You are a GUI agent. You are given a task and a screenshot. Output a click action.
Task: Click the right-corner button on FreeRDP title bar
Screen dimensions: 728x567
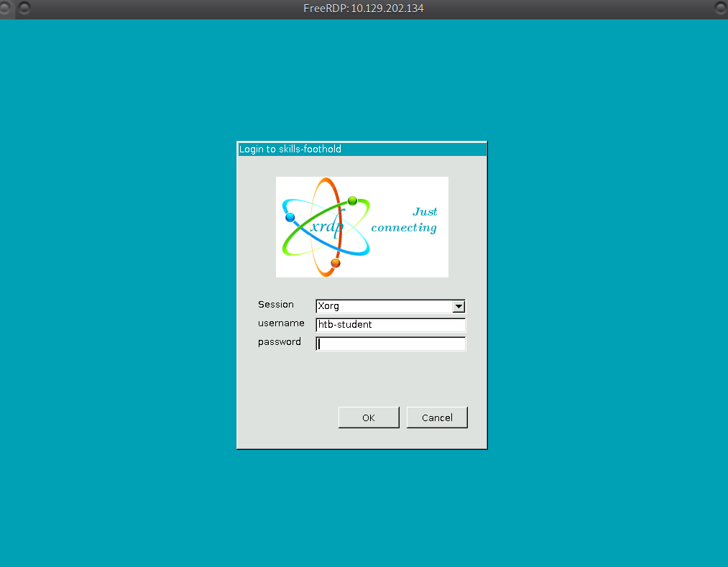click(x=721, y=8)
